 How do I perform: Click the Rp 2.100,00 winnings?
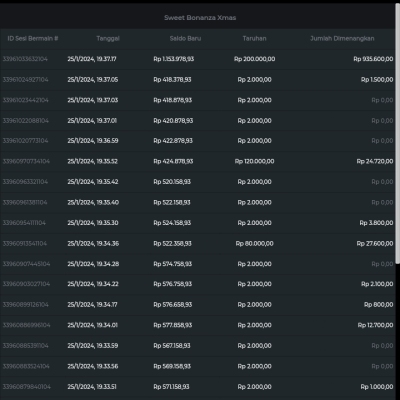click(377, 284)
